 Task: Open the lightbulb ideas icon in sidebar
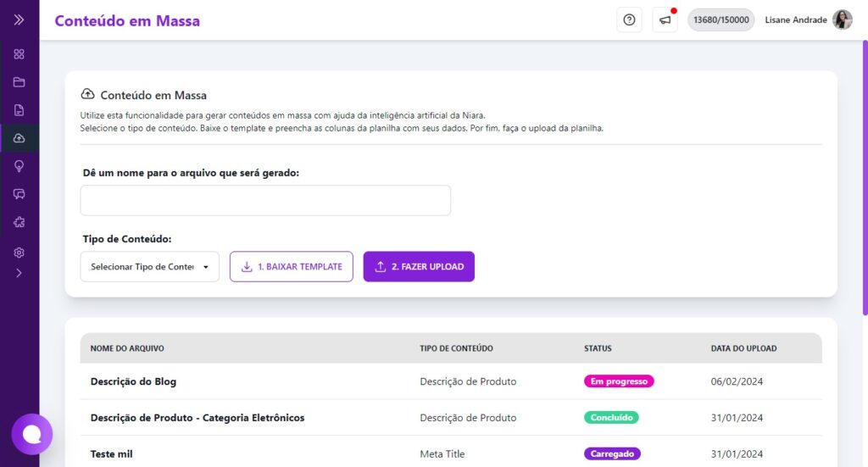(19, 166)
